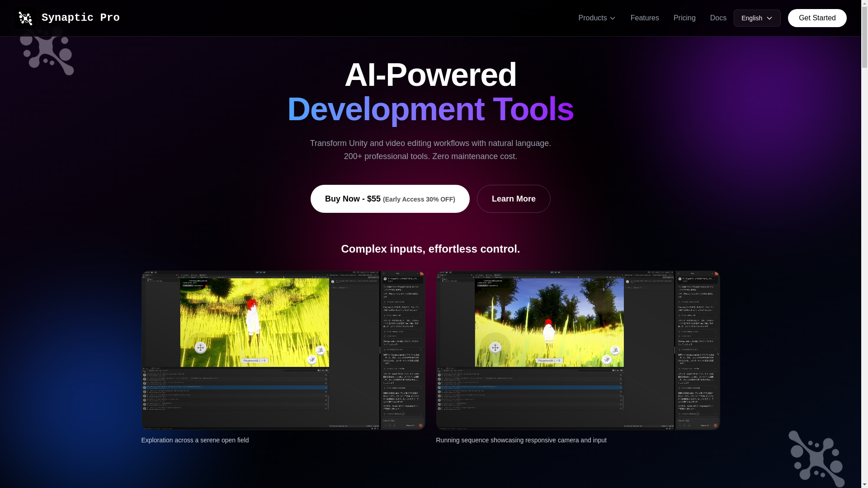Click the move joystick icon in right screenshot
This screenshot has width=868, height=488.
click(495, 347)
